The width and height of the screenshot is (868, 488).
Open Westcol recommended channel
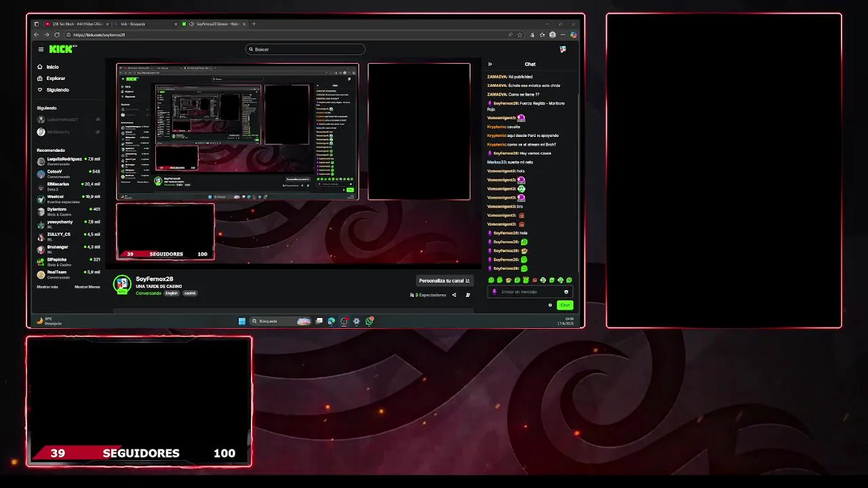point(68,199)
